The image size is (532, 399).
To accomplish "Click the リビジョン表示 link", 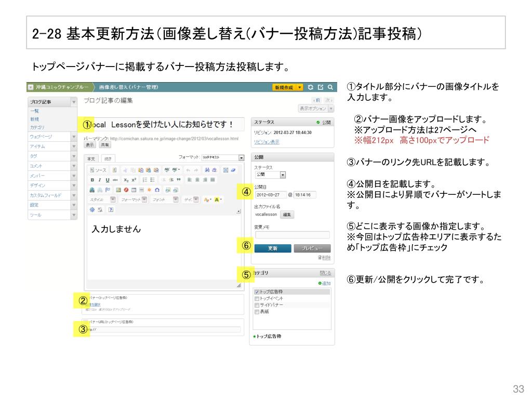I will coord(267,142).
